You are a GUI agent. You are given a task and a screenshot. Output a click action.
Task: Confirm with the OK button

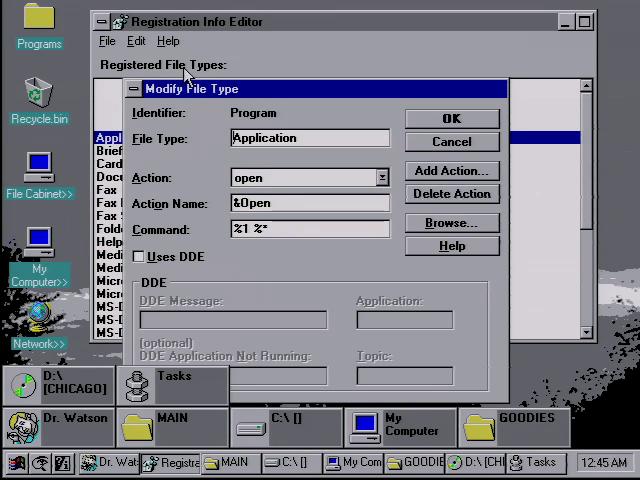pos(452,118)
